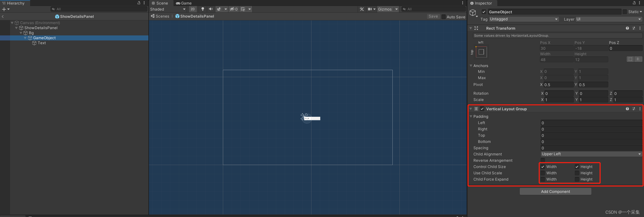Choose GameObject icon via cube icon

473,13
